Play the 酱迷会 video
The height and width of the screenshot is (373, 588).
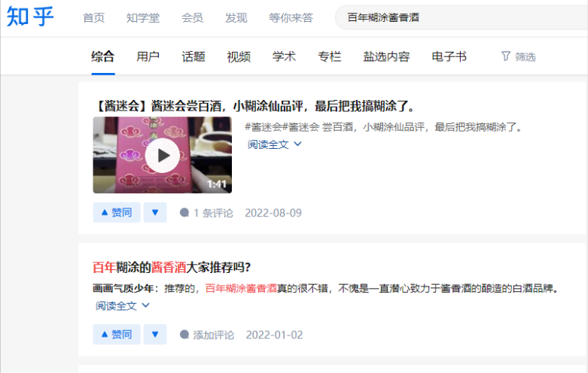point(163,155)
